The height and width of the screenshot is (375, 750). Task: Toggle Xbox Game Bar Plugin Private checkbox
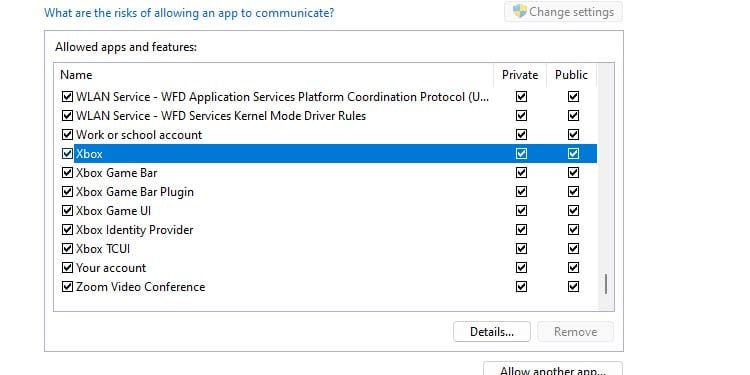point(521,192)
